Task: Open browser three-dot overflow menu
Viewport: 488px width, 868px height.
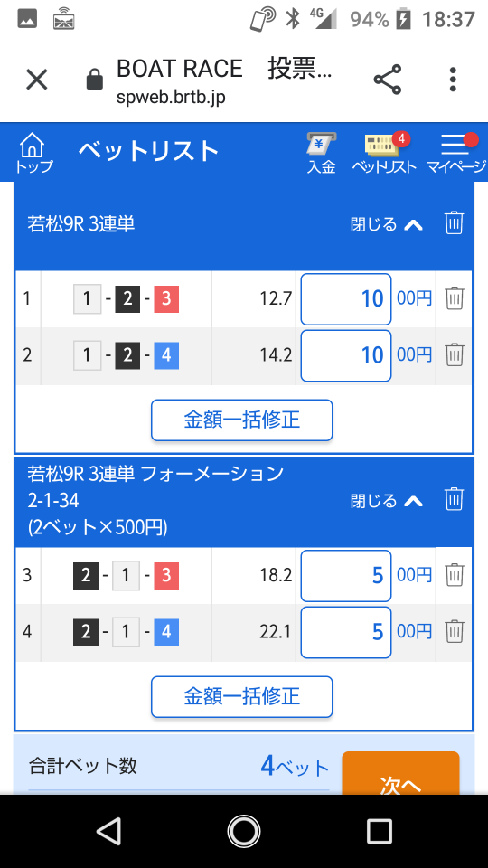Action: [453, 80]
